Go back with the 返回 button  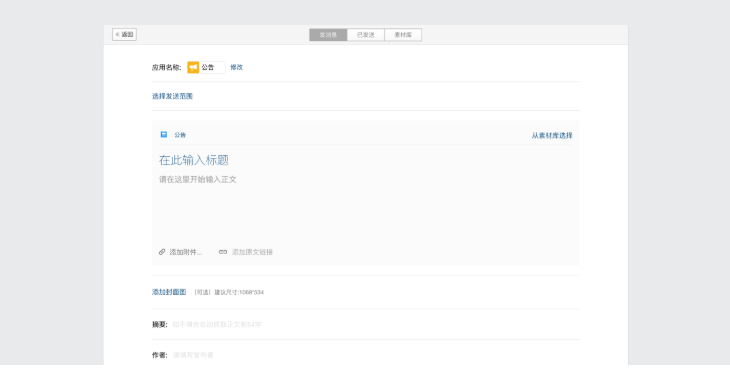pos(124,34)
